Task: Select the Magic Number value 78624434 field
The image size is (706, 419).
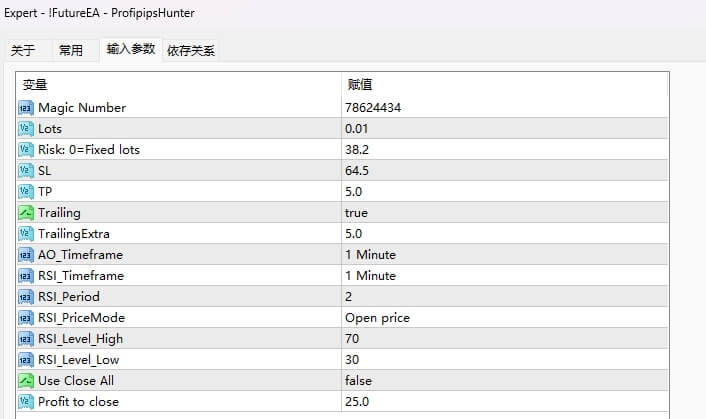Action: coord(374,108)
